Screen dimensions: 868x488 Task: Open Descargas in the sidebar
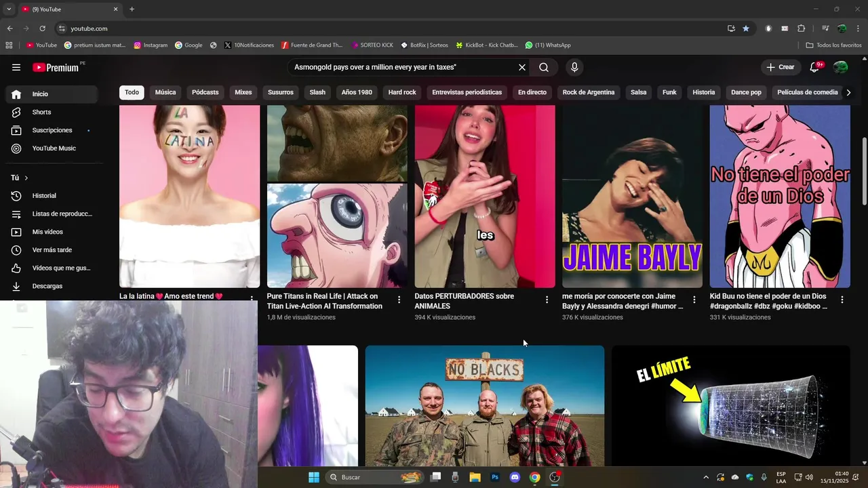point(52,286)
